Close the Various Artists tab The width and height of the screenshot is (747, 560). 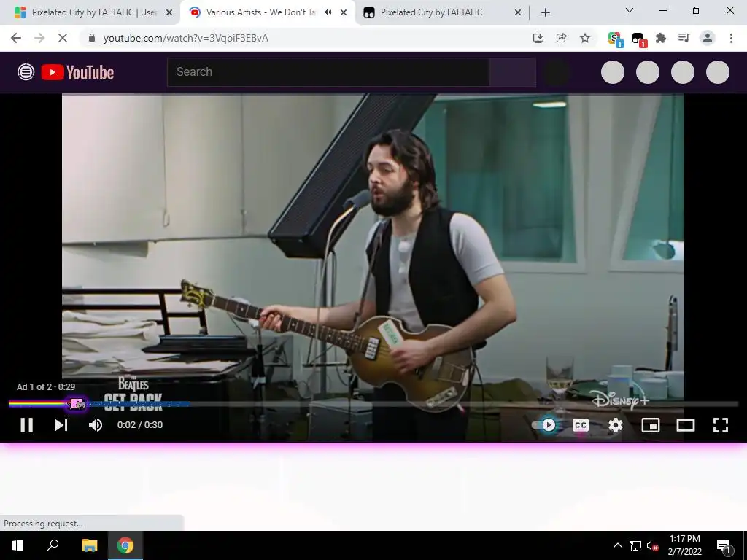point(344,12)
